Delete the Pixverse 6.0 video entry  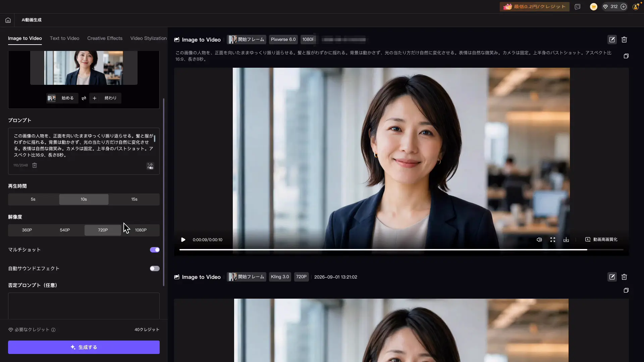tap(624, 40)
